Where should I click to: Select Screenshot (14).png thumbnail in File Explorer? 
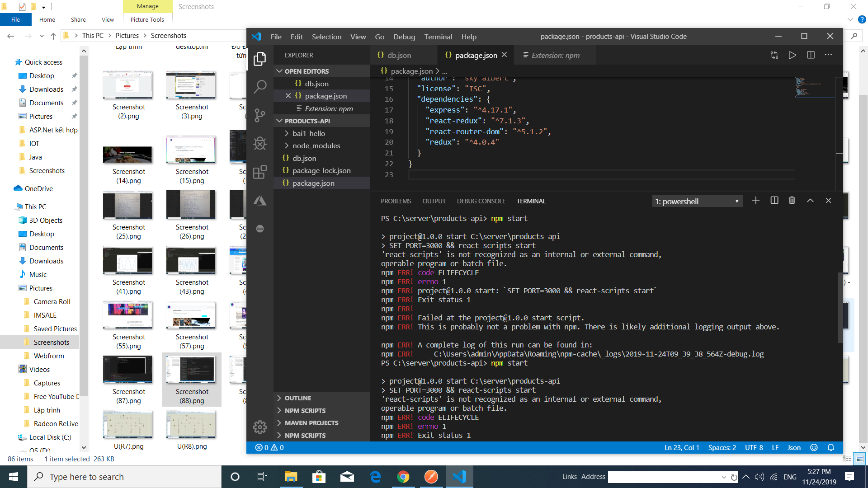[x=128, y=160]
